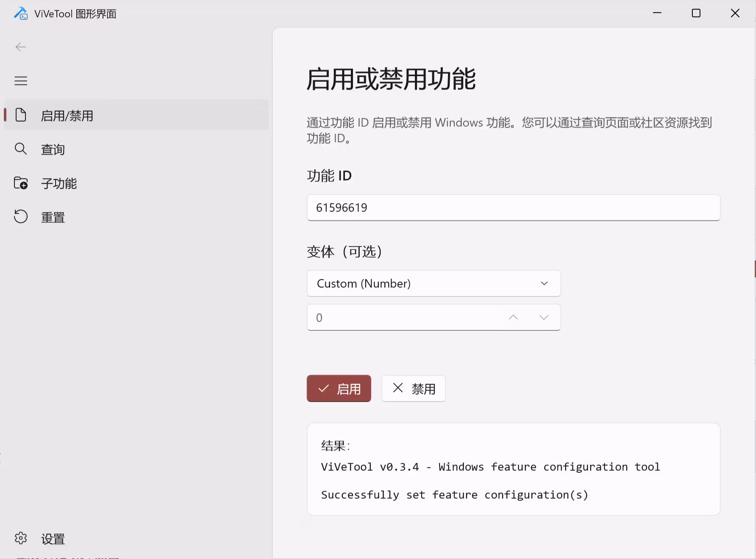Click the folder-plus icon beside 子功能

(x=20, y=183)
